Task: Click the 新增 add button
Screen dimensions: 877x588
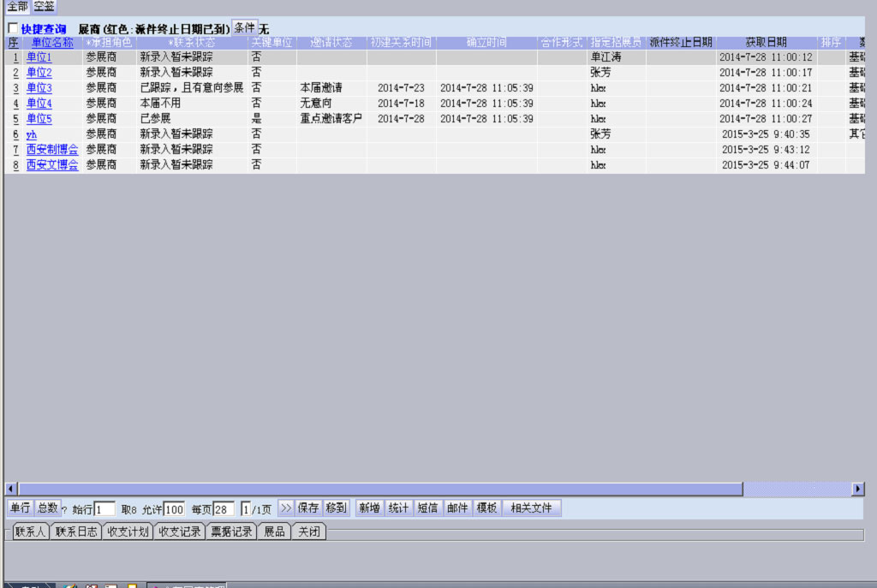Action: (369, 508)
